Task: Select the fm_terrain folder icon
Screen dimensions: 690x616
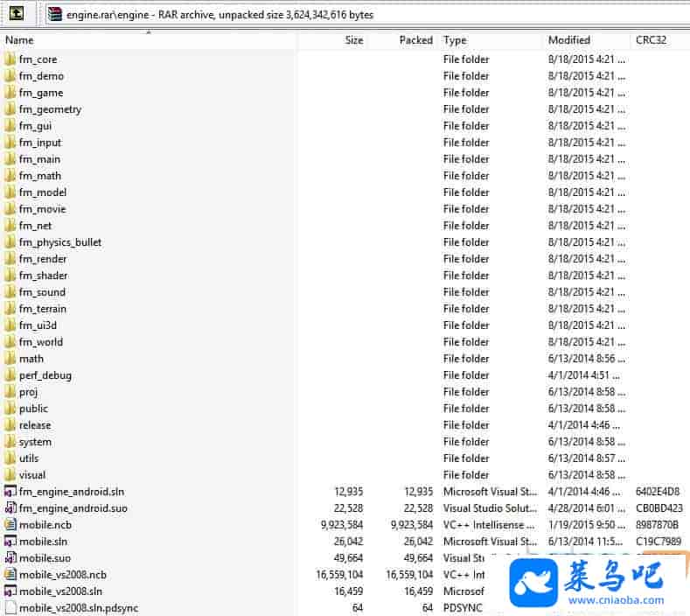Action: [10, 308]
